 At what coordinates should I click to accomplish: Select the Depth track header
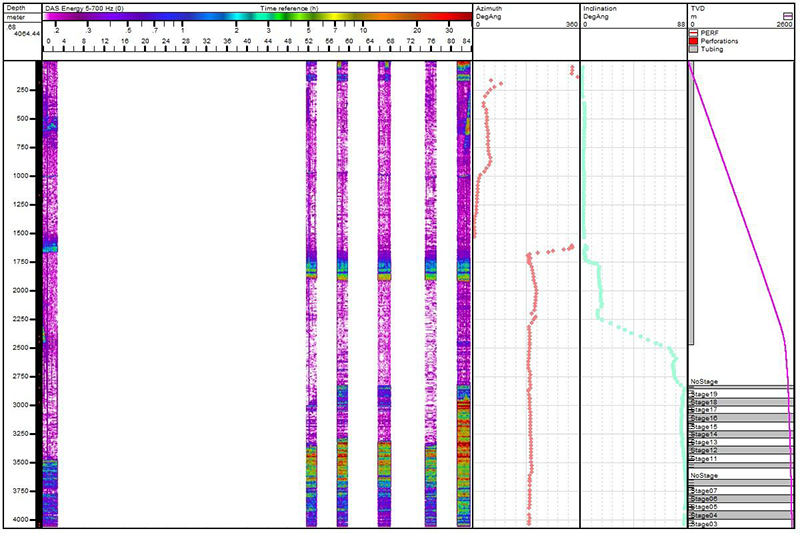point(16,8)
